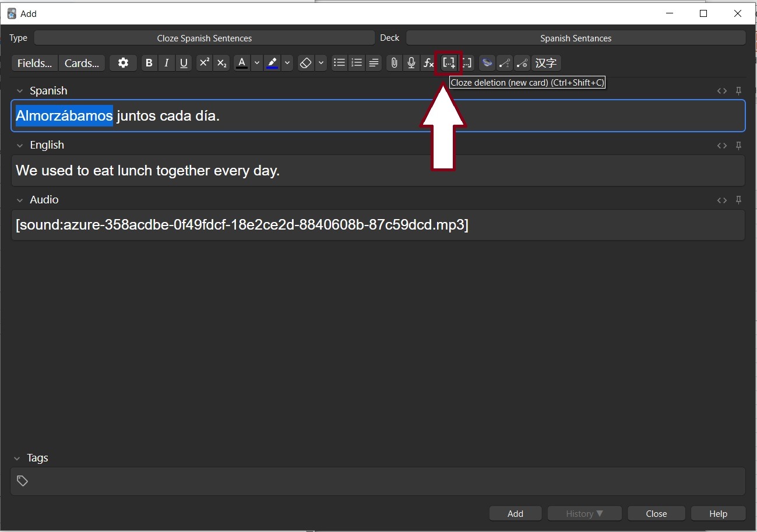
Task: Toggle superscript formatting
Action: 204,63
